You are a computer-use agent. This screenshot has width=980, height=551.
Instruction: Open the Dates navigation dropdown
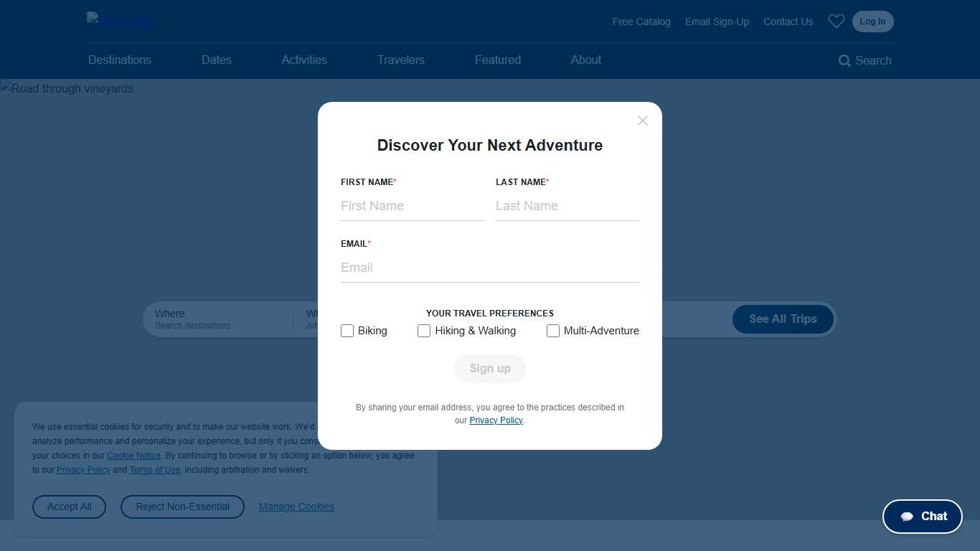(216, 60)
